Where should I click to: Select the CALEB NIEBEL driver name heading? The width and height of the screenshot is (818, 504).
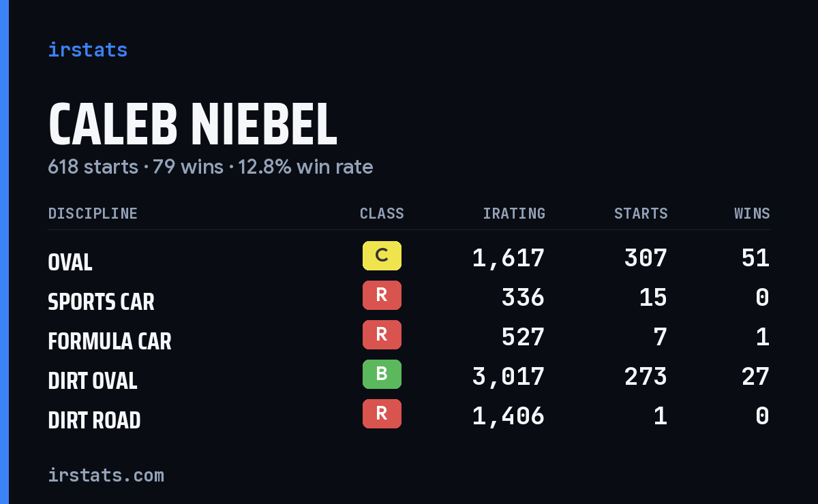click(x=193, y=125)
